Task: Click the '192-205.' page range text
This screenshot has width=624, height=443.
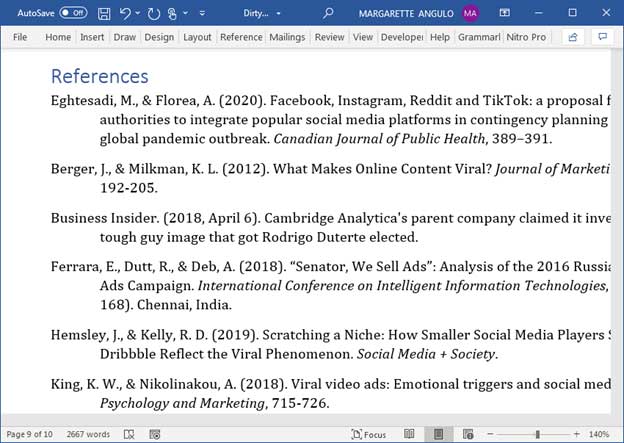Action: click(x=129, y=188)
